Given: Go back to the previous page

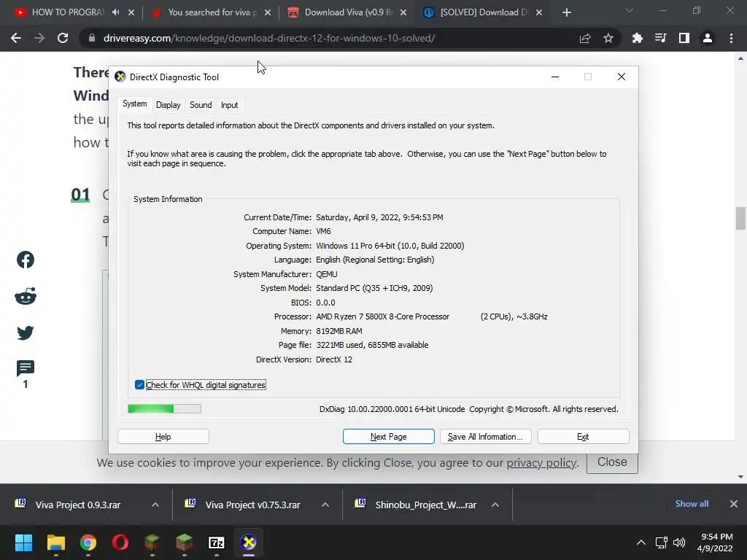Looking at the screenshot, I should point(16,38).
